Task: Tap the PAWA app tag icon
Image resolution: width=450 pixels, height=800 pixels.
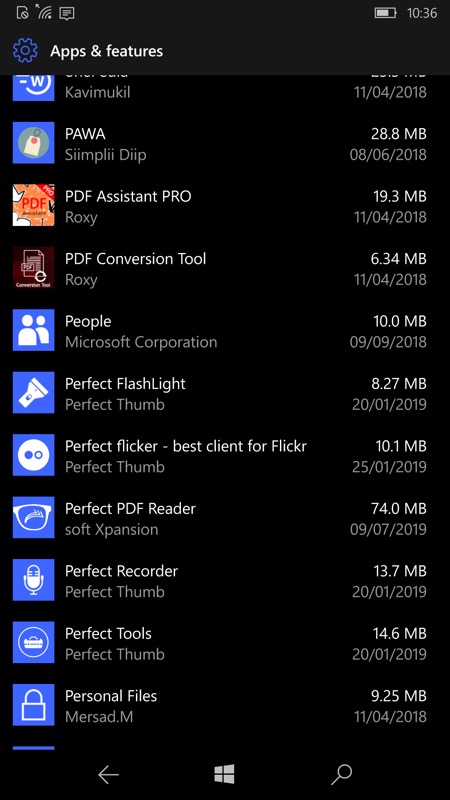Action: pos(33,143)
